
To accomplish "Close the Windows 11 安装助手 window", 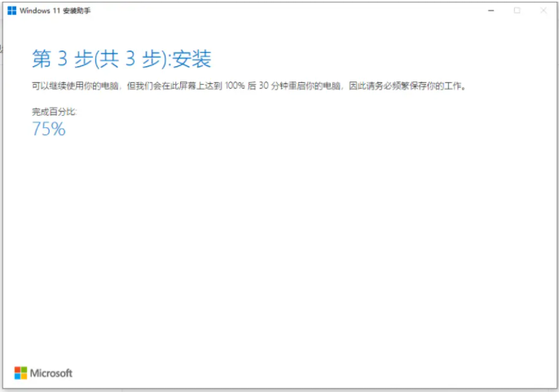I will [x=543, y=10].
